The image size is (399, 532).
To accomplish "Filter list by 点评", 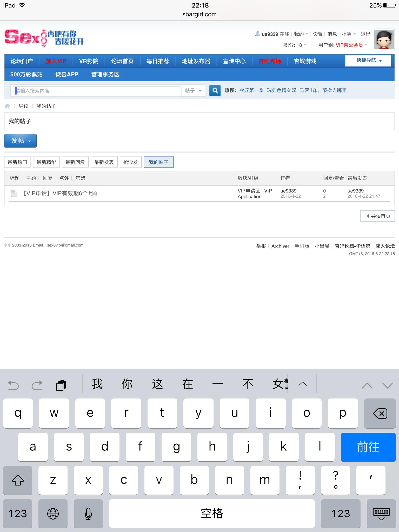I will [64, 178].
